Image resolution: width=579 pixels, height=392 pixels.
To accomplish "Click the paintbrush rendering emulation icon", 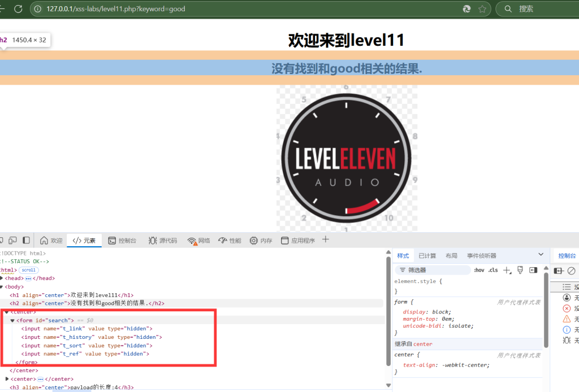I will [x=520, y=271].
